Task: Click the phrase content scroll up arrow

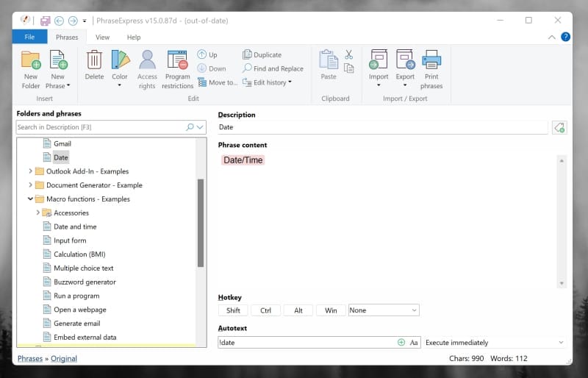Action: (x=562, y=160)
